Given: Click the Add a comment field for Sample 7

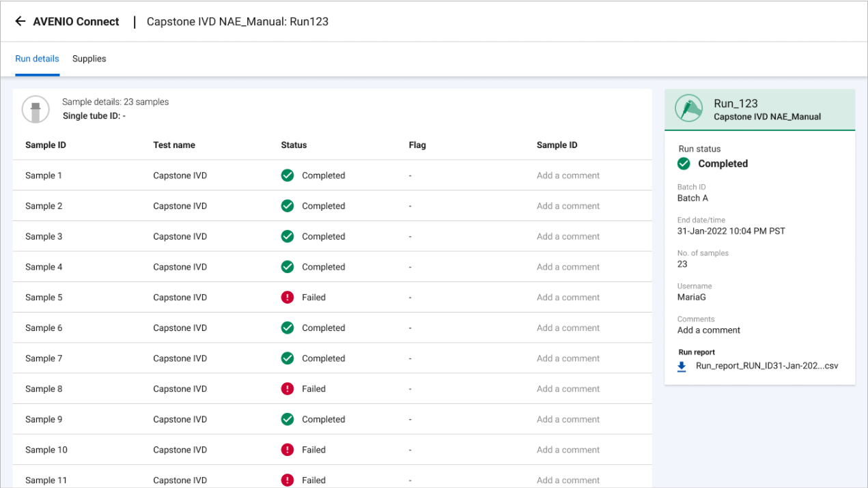Looking at the screenshot, I should point(568,358).
